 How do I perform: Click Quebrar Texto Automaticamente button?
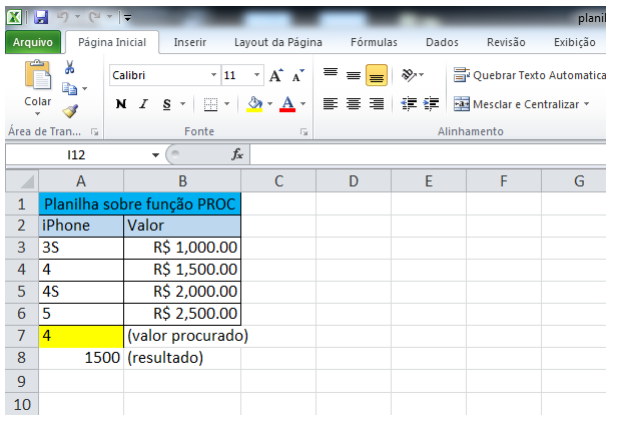coord(529,76)
